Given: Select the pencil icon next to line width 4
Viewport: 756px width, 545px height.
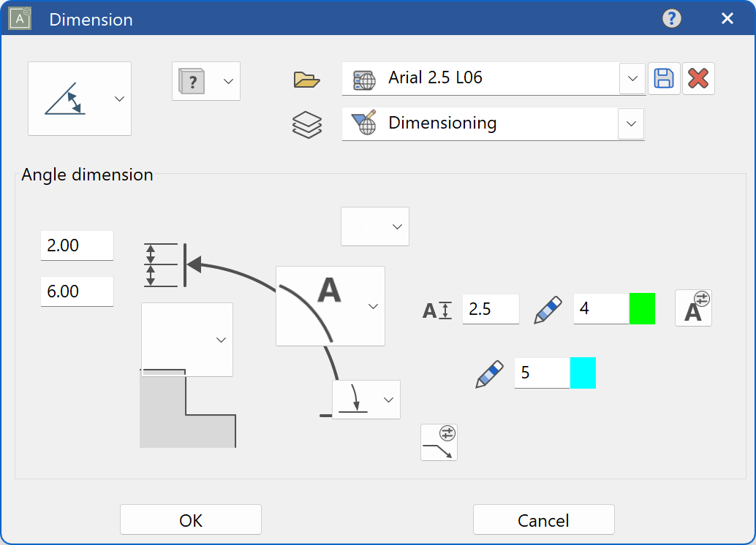Looking at the screenshot, I should (548, 308).
